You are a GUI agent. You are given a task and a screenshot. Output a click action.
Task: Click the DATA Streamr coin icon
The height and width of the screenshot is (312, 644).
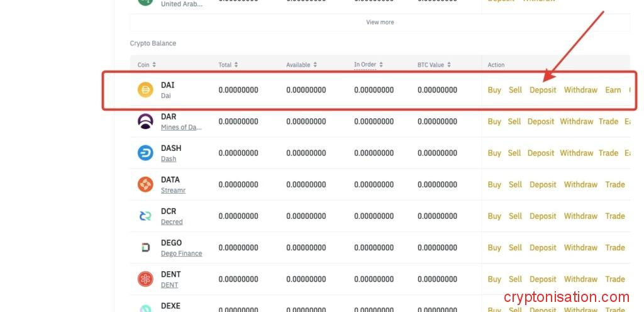coord(145,184)
